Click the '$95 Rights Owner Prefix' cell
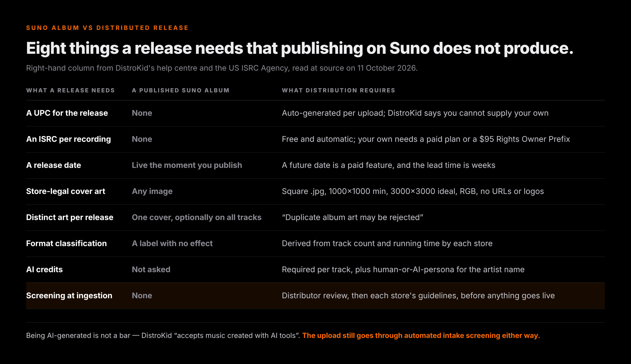The width and height of the screenshot is (631, 364). click(426, 139)
